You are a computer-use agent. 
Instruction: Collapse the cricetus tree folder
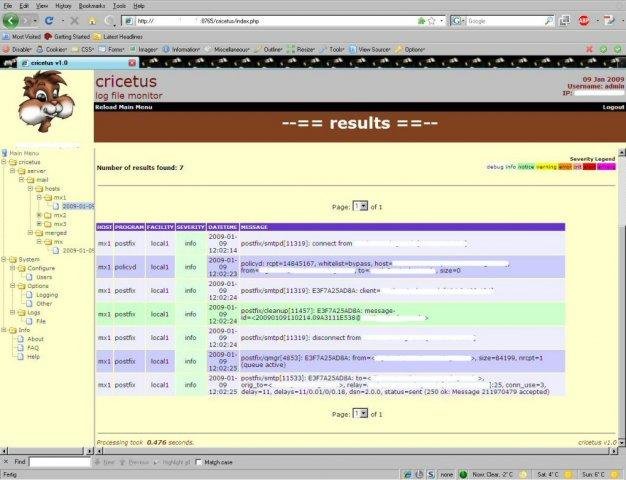(x=4, y=162)
